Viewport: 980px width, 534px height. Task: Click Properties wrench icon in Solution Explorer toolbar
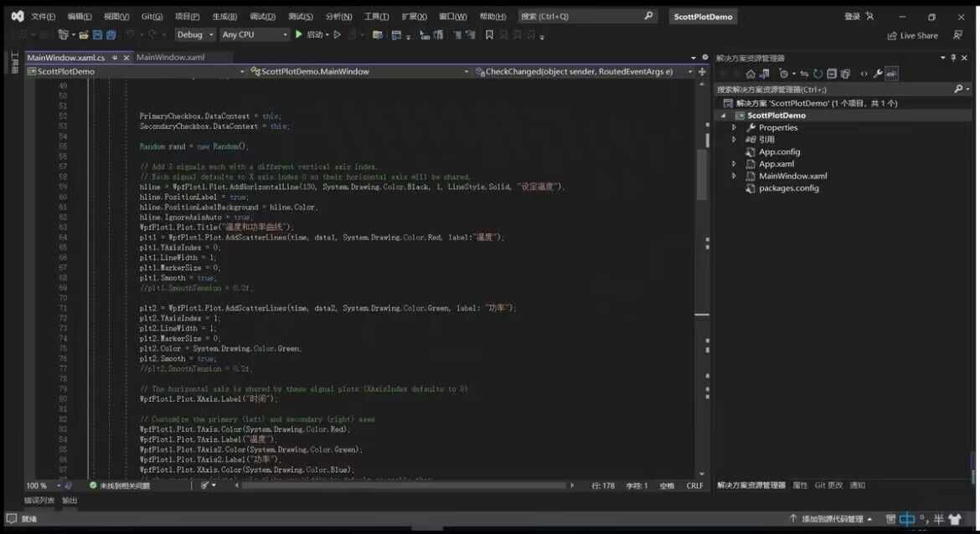coord(878,74)
